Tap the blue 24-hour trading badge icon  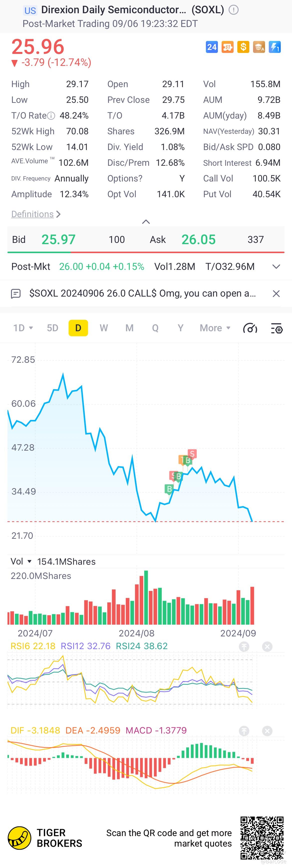pos(212,47)
